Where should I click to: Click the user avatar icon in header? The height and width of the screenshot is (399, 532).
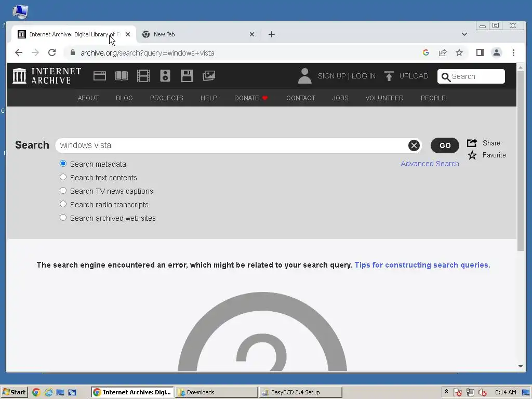pyautogui.click(x=304, y=76)
